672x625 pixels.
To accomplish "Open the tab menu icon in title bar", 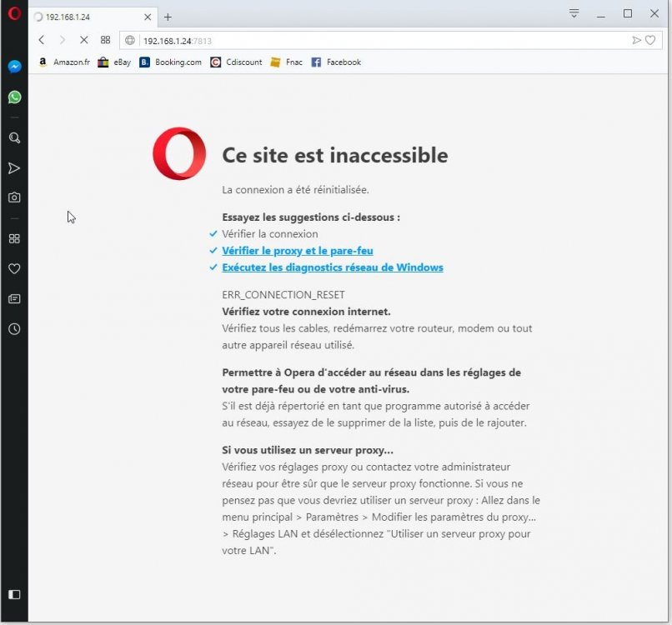I will [574, 13].
